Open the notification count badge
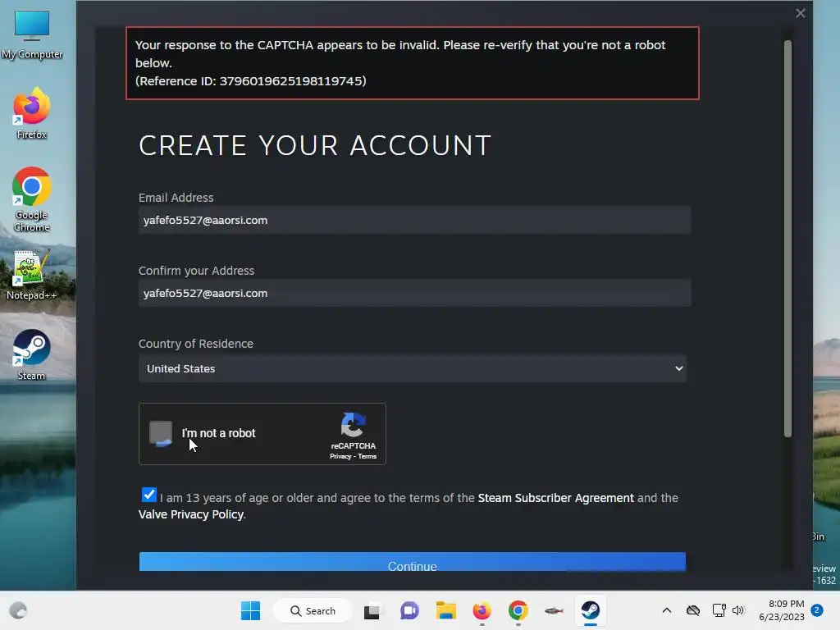This screenshot has height=630, width=840. coord(817,610)
